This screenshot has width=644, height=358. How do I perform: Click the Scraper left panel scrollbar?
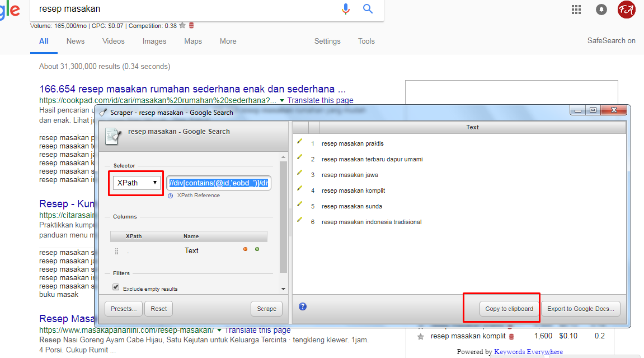click(283, 217)
